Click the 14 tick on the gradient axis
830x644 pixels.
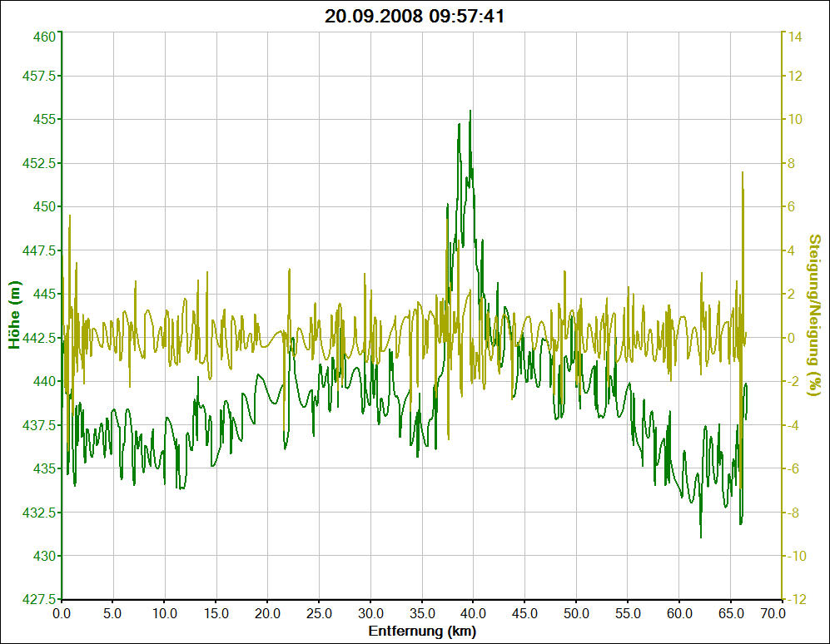pyautogui.click(x=796, y=36)
